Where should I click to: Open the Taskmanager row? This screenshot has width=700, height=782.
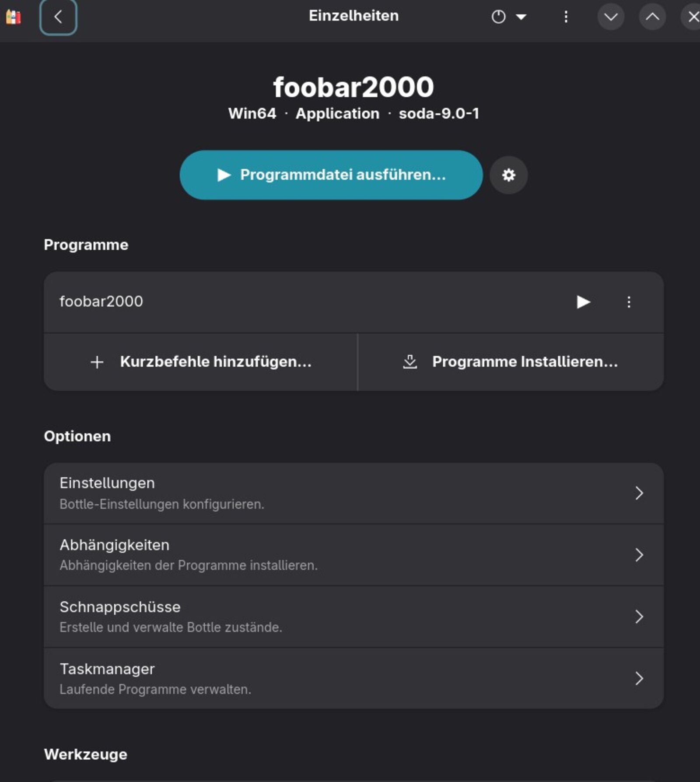(353, 678)
